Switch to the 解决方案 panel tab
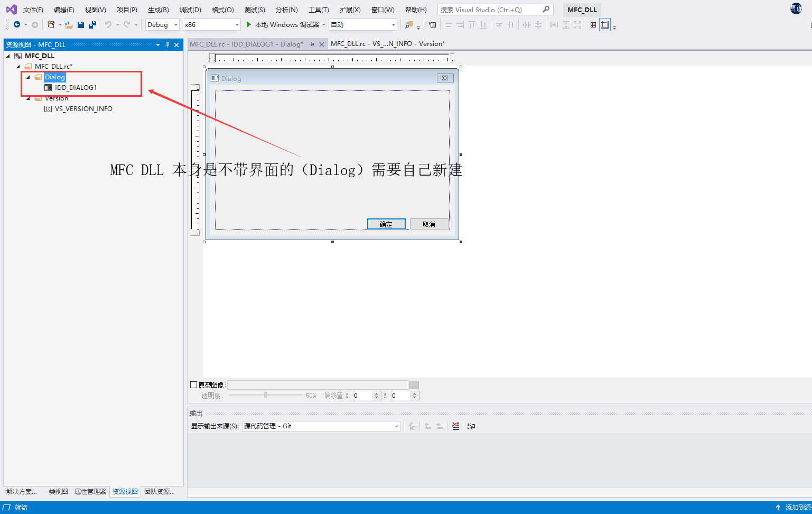Image resolution: width=812 pixels, height=514 pixels. click(22, 492)
